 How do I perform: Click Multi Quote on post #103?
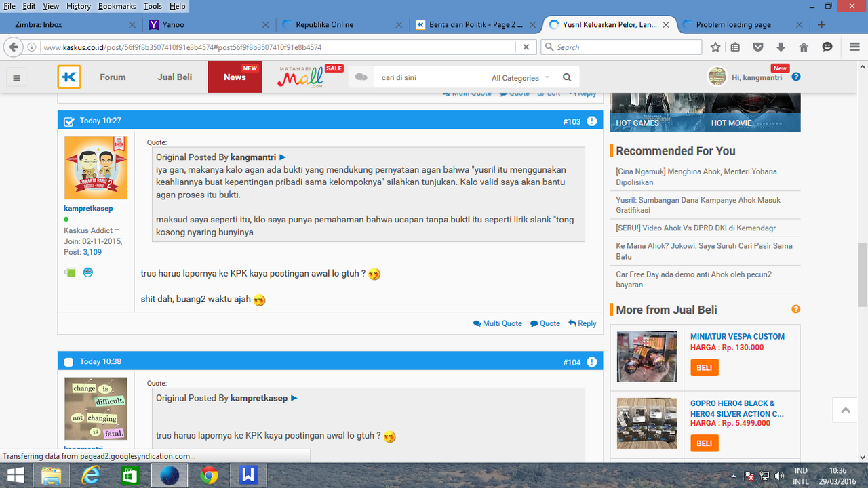[x=498, y=323]
